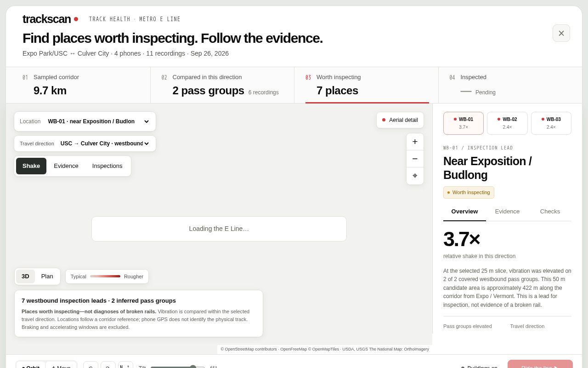
Task: Recenter map with locate icon
Action: pos(415,176)
